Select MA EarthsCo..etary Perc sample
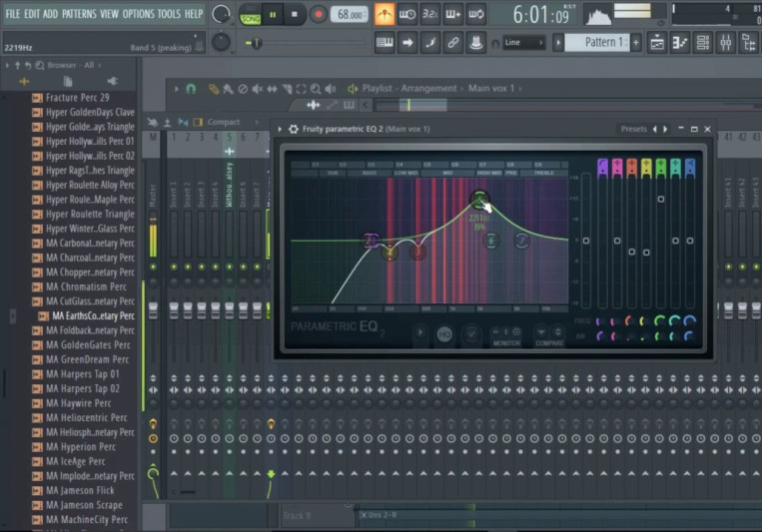This screenshot has width=762, height=532. pyautogui.click(x=86, y=315)
